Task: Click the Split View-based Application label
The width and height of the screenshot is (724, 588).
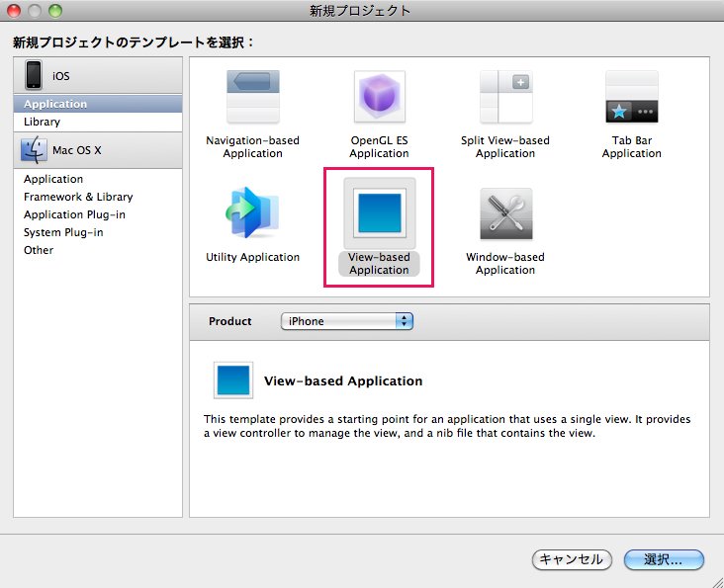Action: coord(505,146)
